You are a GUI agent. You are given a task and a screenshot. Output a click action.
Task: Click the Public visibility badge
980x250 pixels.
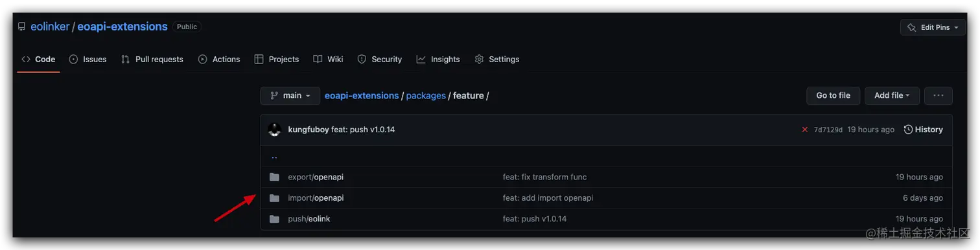tap(187, 27)
